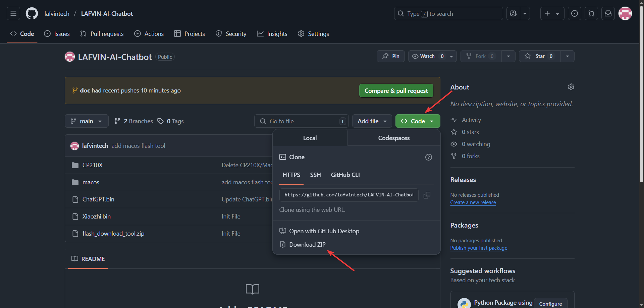The height and width of the screenshot is (308, 644).
Task: Open the Add file dropdown
Action: [x=372, y=121]
